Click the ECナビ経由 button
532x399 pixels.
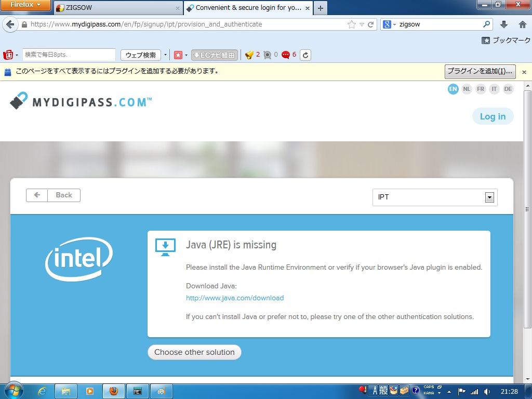(x=215, y=55)
